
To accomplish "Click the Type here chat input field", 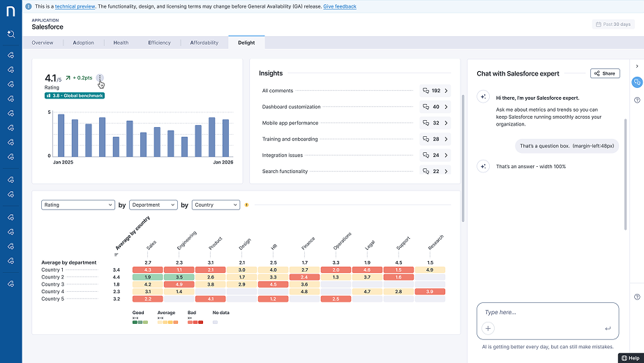I will [x=548, y=313].
